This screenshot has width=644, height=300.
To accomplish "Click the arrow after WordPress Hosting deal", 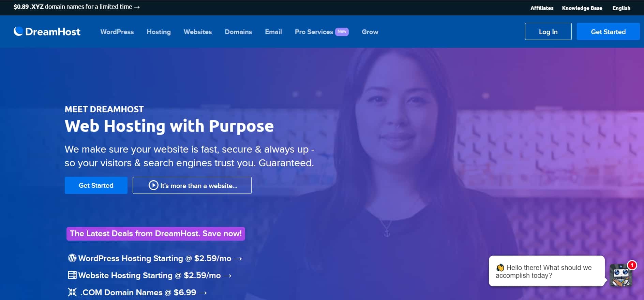I will [x=238, y=259].
